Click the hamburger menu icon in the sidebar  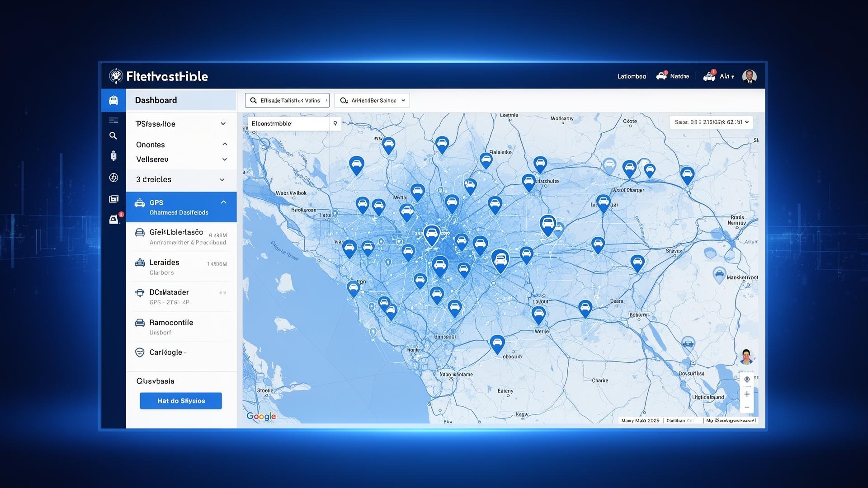click(x=113, y=120)
